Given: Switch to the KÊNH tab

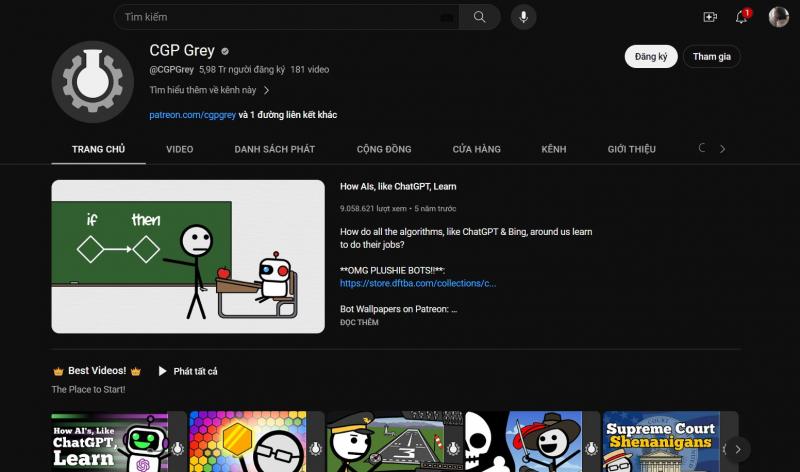Looking at the screenshot, I should pos(554,150).
